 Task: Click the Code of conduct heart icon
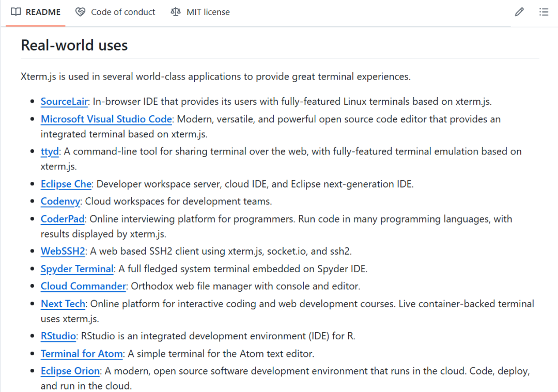[80, 12]
